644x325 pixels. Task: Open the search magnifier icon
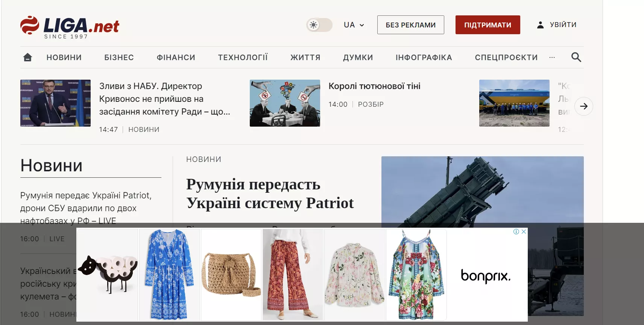[576, 57]
